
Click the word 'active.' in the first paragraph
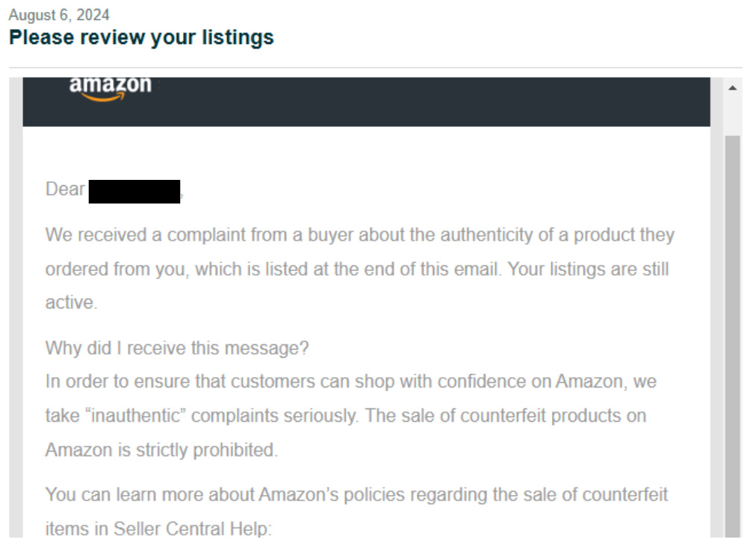[72, 302]
